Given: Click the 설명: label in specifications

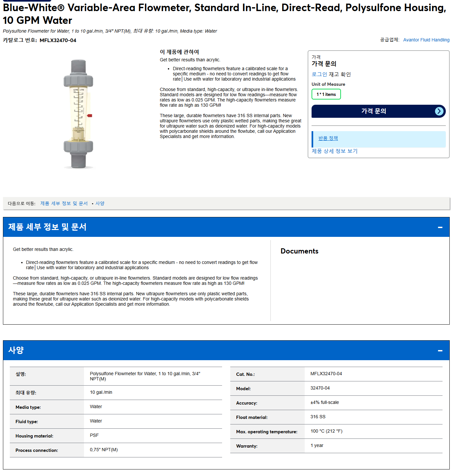Looking at the screenshot, I should (x=21, y=374).
